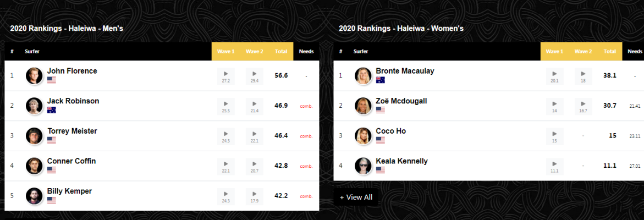Play Jack Robinson's Wave 1 replay
The width and height of the screenshot is (644, 220).
point(226,106)
